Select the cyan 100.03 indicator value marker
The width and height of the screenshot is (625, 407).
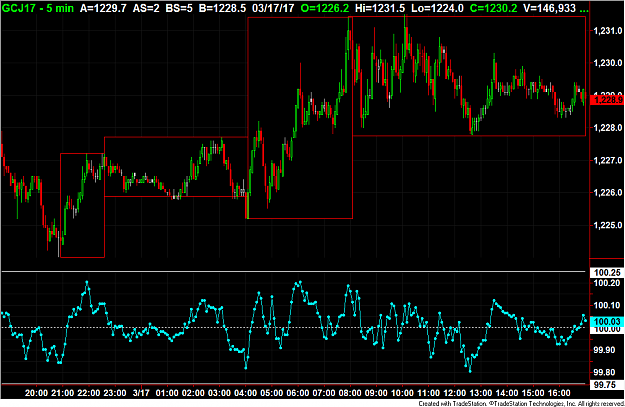tap(607, 321)
